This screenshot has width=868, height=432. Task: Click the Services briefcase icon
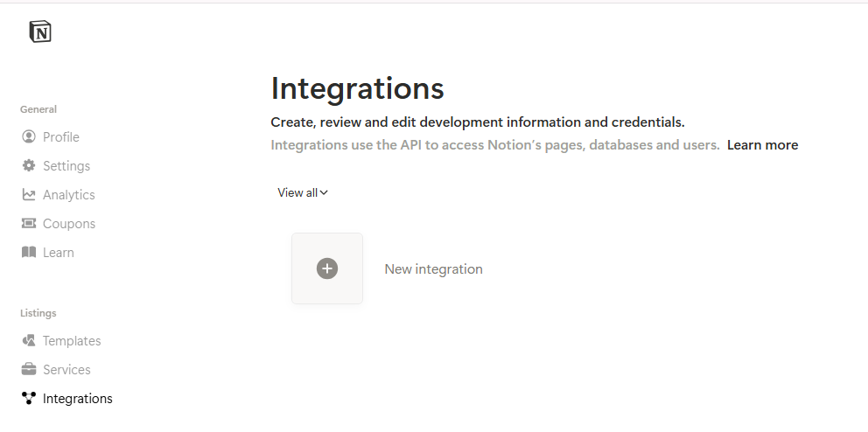(29, 369)
